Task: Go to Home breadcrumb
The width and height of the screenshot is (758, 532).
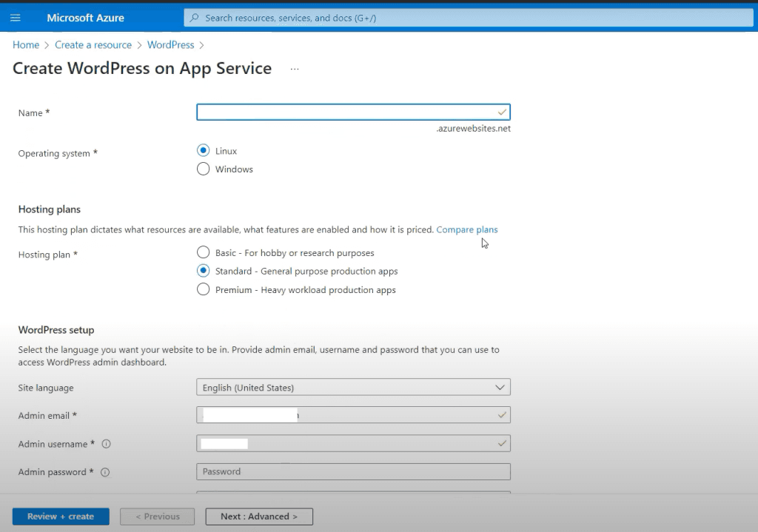Action: (x=26, y=45)
